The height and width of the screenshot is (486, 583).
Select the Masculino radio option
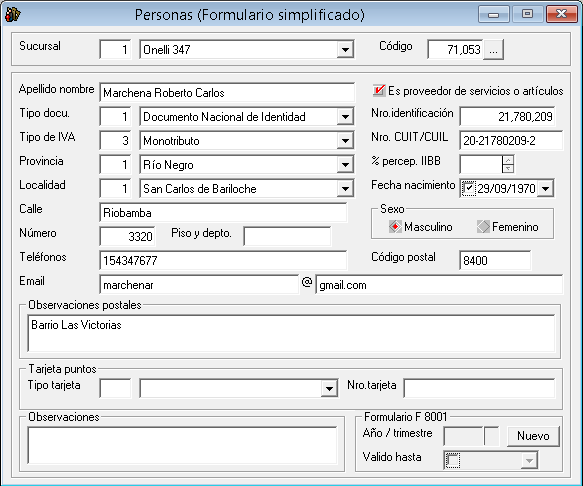click(x=395, y=226)
